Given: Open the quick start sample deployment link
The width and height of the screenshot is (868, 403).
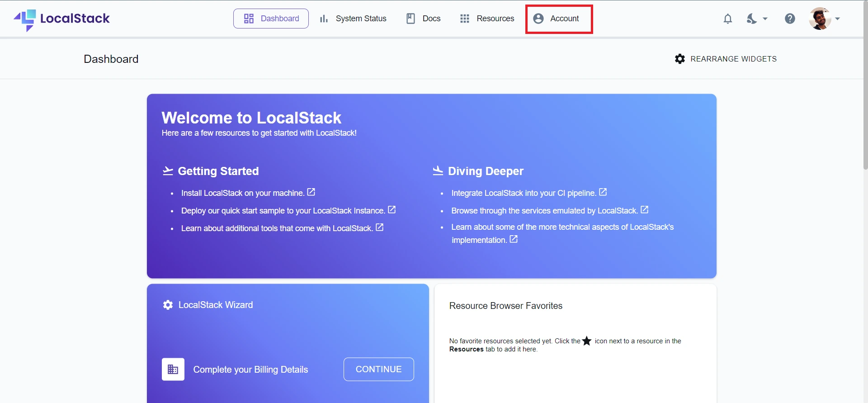Looking at the screenshot, I should pos(283,211).
